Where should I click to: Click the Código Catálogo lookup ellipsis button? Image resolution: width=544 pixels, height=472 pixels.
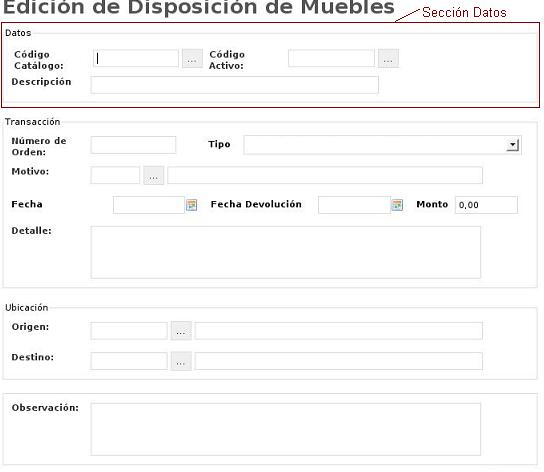click(x=192, y=59)
